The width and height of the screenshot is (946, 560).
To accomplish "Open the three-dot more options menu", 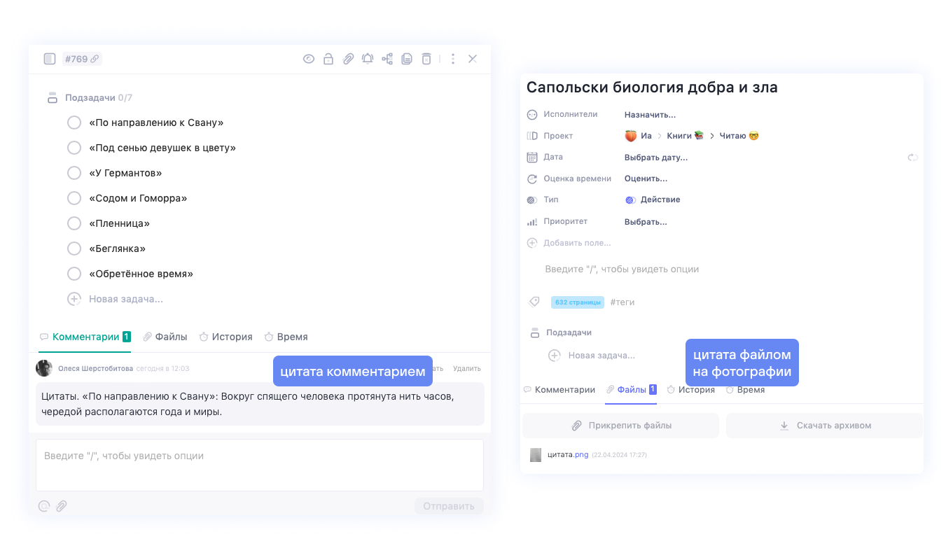I will click(453, 59).
